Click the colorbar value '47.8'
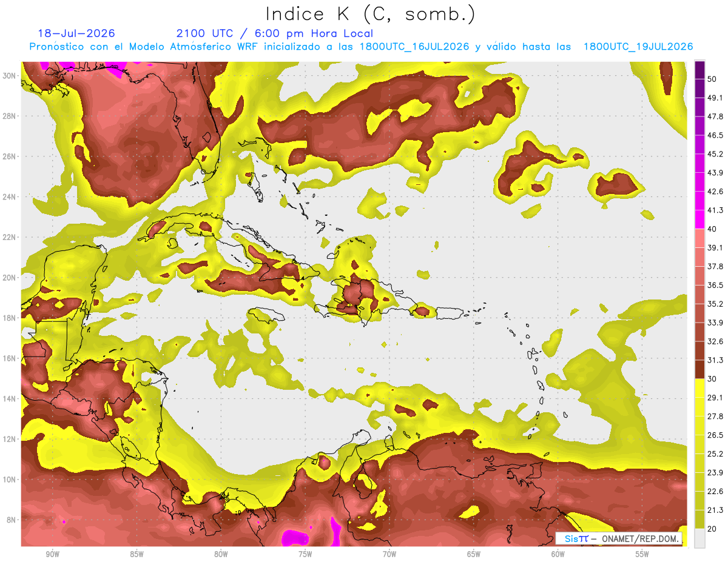 click(715, 116)
